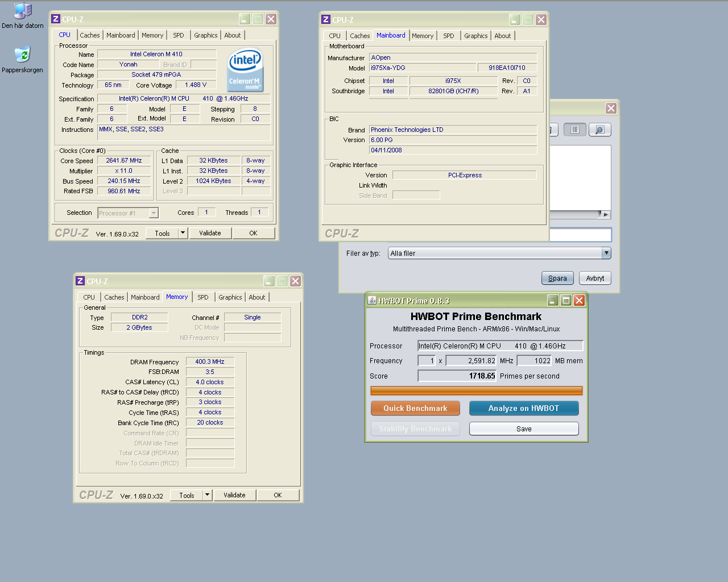Expand Tools arrow in the CPU-Z CPU tab window
Viewport: 728px width, 582px height.
(x=183, y=233)
